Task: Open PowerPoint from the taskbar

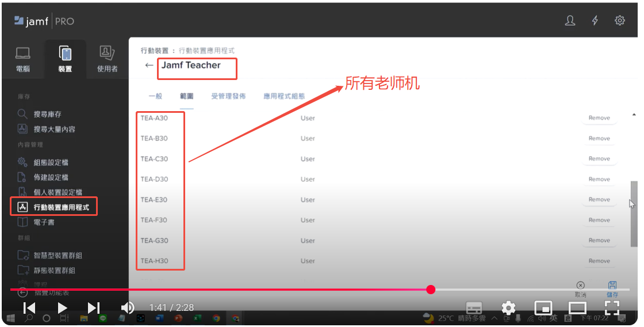Action: pos(178,318)
